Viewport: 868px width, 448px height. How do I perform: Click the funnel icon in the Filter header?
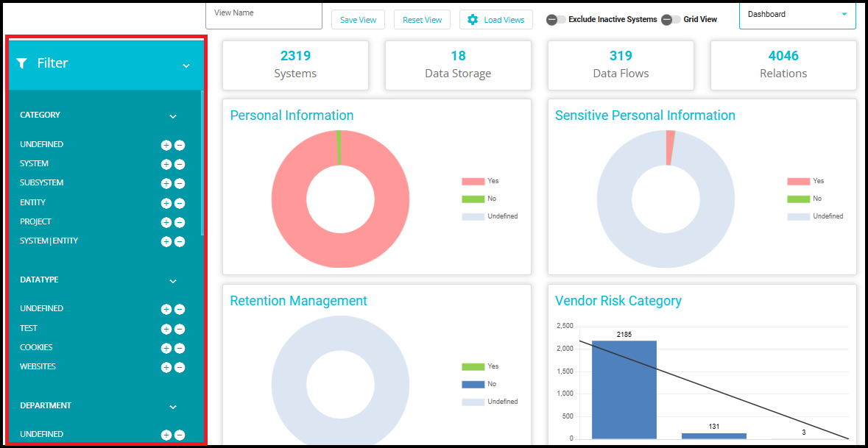pos(21,63)
